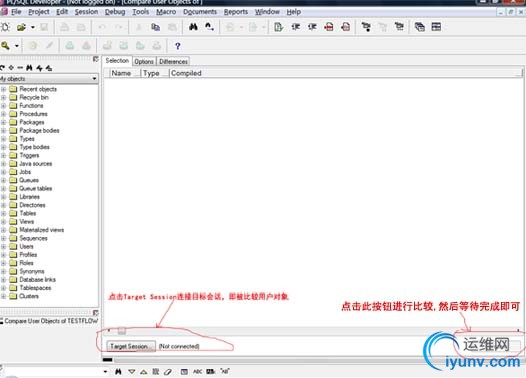526x378 pixels.
Task: Open the Debug menu
Action: click(x=115, y=12)
